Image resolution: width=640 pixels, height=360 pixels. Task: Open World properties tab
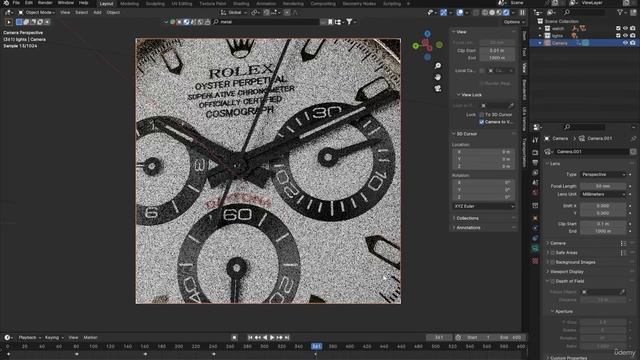coord(535,193)
